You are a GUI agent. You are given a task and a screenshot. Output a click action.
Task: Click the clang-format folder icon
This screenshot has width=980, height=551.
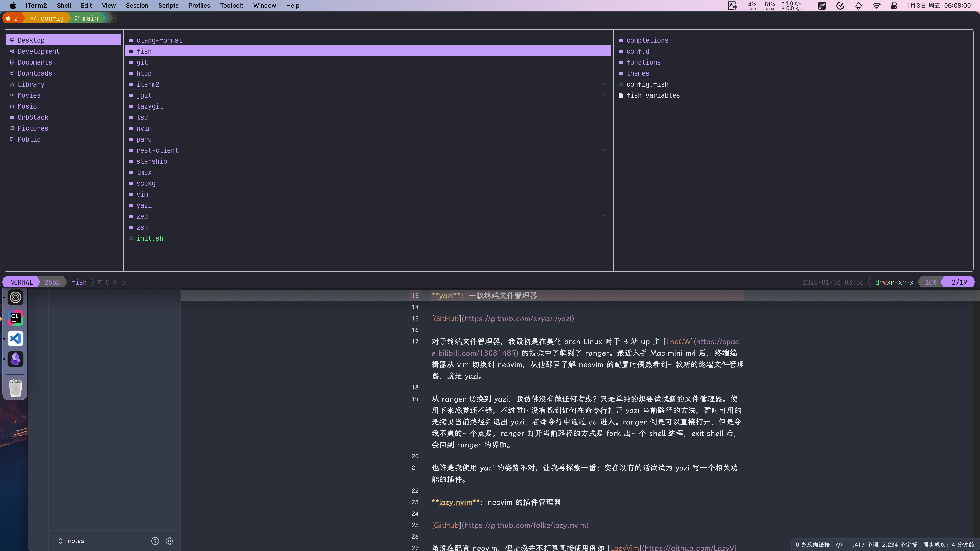[x=130, y=40]
